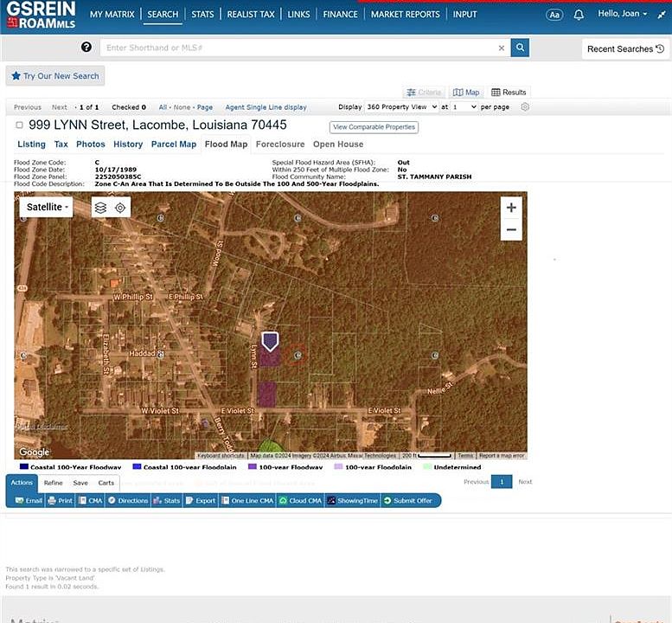The width and height of the screenshot is (672, 623).
Task: Zoom in the map with plus
Action: (511, 208)
